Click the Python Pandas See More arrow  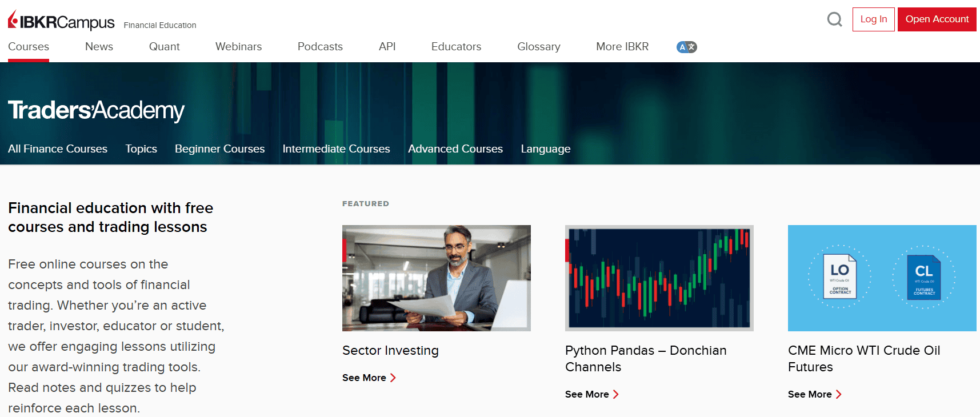pos(616,394)
